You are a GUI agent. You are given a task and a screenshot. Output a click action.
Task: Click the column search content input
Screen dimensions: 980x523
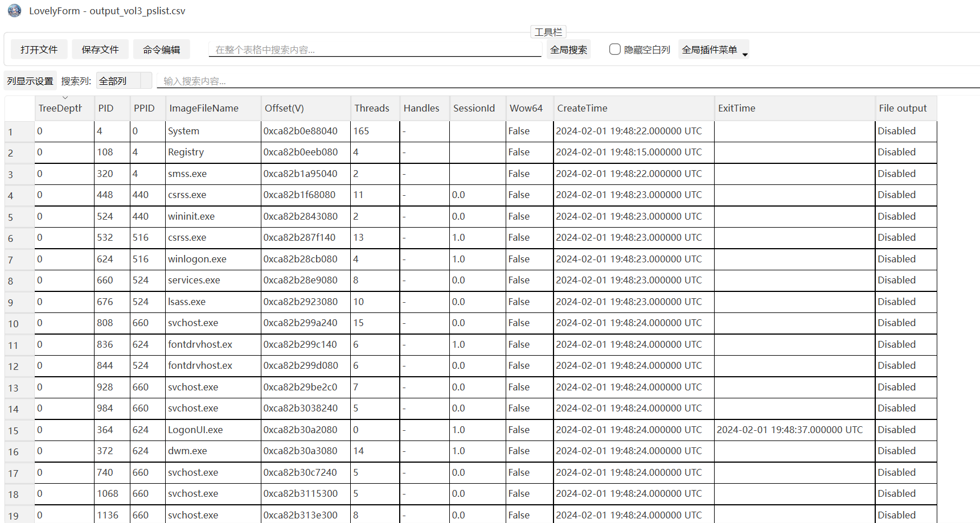point(568,81)
